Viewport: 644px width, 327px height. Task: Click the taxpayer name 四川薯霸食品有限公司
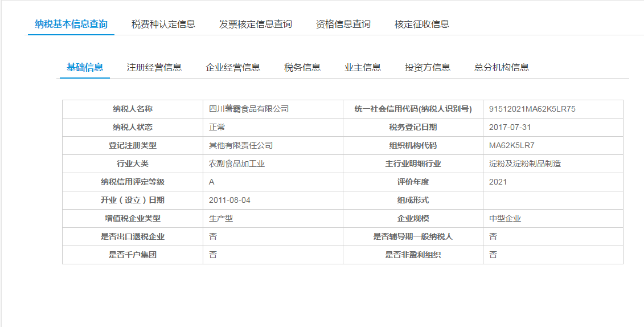click(249, 109)
